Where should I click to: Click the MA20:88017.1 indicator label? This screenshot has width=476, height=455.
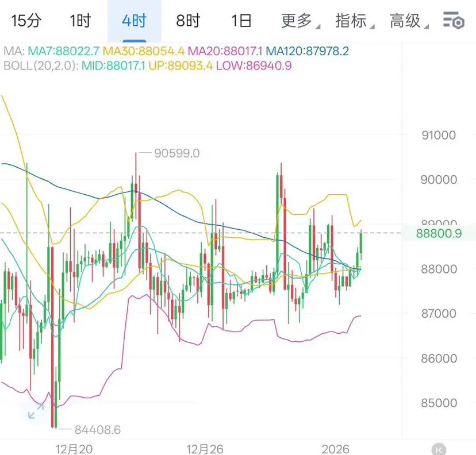click(225, 51)
